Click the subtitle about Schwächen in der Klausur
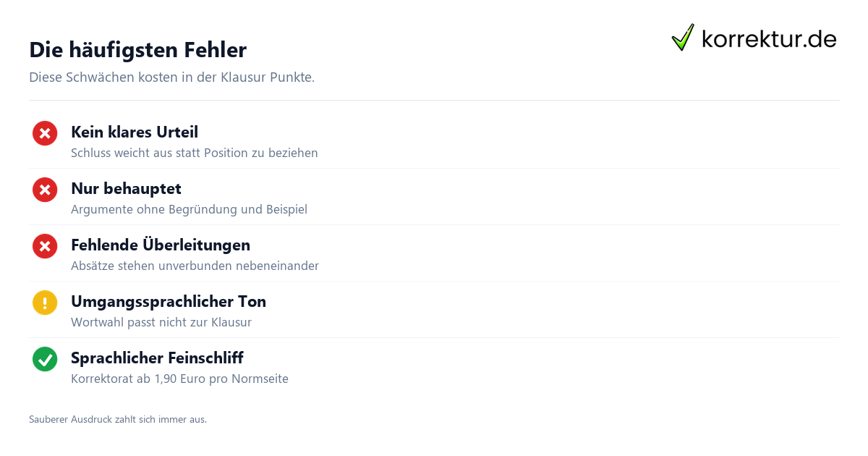Image resolution: width=868 pixels, height=456 pixels. click(x=172, y=77)
